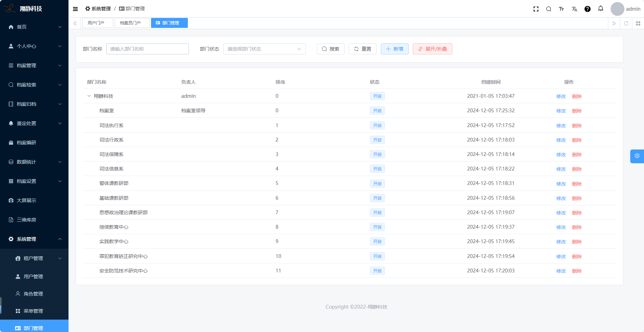Expand the 档案管理 sidebar menu
644x332 pixels.
(34, 65)
